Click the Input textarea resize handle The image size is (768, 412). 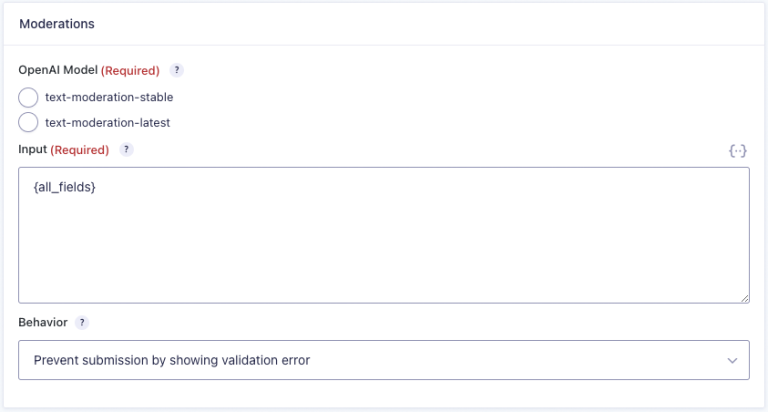[x=744, y=297]
